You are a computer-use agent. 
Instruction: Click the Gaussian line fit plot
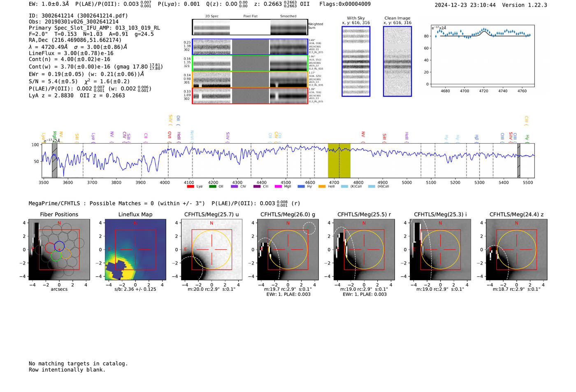coord(482,56)
